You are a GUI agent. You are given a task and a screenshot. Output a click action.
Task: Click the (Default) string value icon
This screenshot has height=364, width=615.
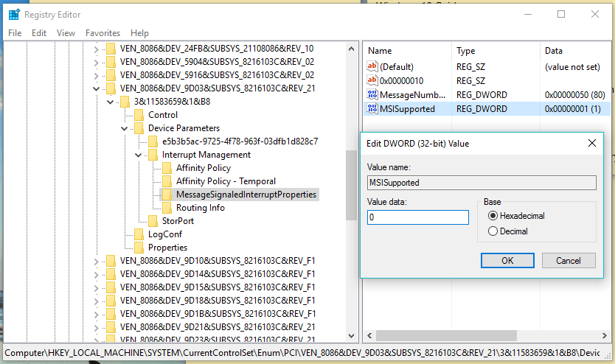(372, 67)
